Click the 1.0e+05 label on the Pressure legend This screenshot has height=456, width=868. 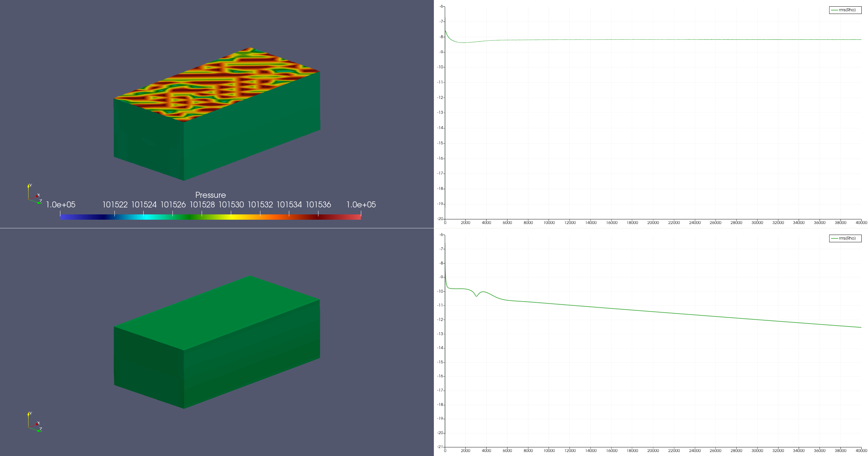click(x=60, y=204)
